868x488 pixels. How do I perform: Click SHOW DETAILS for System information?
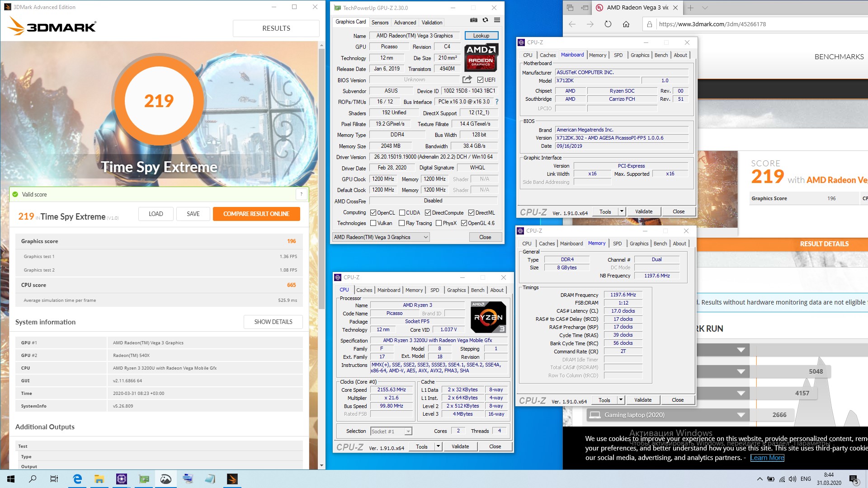click(x=273, y=322)
